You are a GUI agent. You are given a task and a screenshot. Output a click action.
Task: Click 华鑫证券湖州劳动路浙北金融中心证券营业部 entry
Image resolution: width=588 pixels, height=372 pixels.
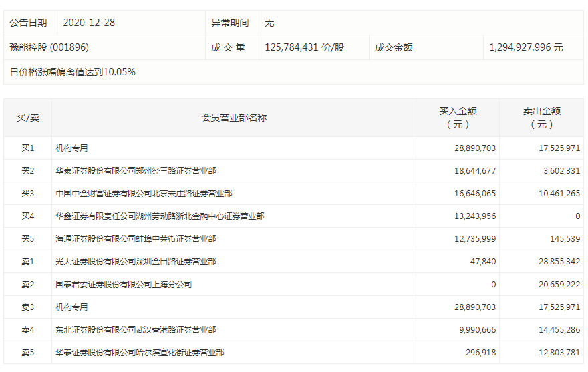tap(160, 216)
